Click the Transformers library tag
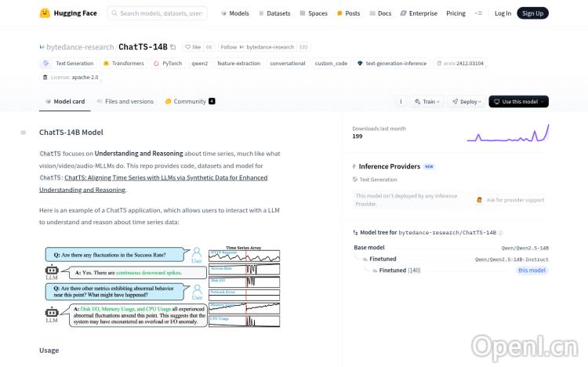Image resolution: width=588 pixels, height=367 pixels. click(x=124, y=64)
